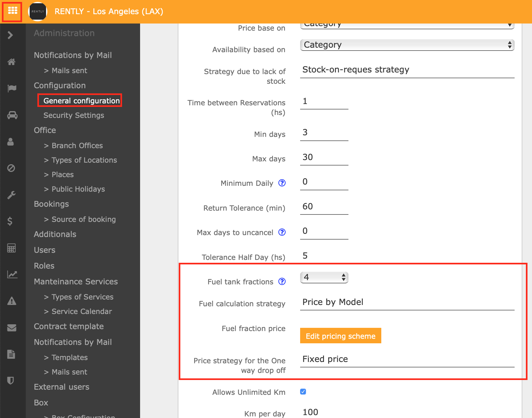Click the RENTLY logo avatar

[38, 11]
